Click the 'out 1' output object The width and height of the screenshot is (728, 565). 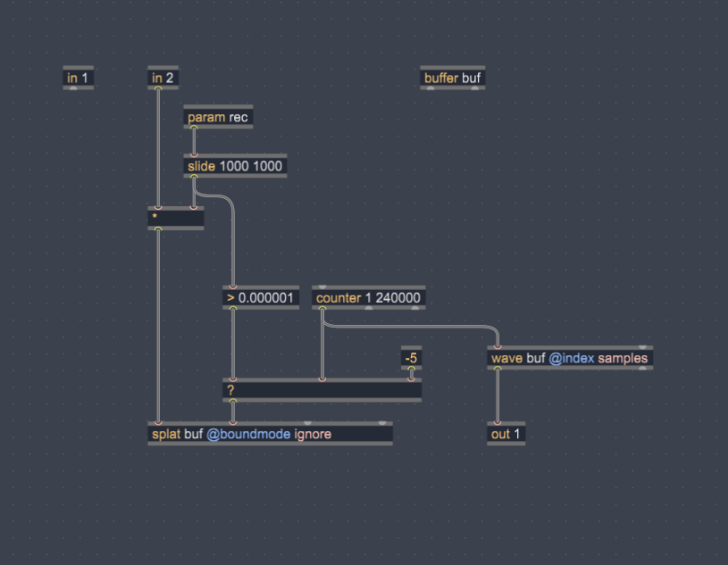[x=506, y=435]
